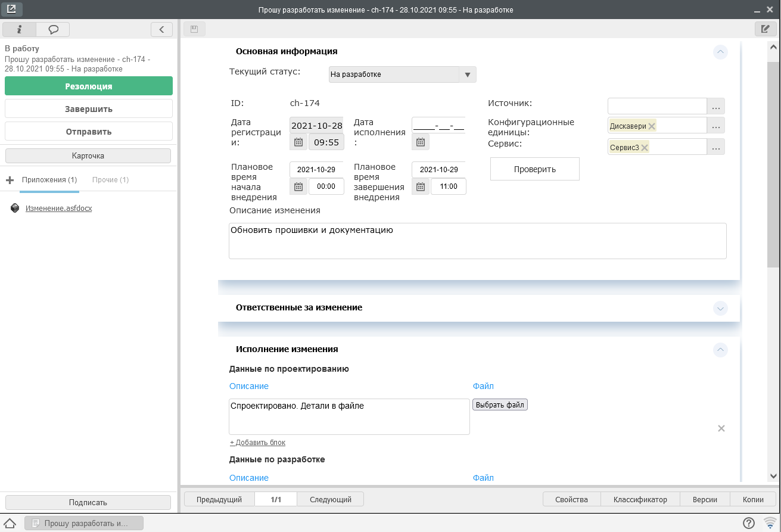Click the wifi connection status icon
The image size is (781, 532).
coord(770,523)
